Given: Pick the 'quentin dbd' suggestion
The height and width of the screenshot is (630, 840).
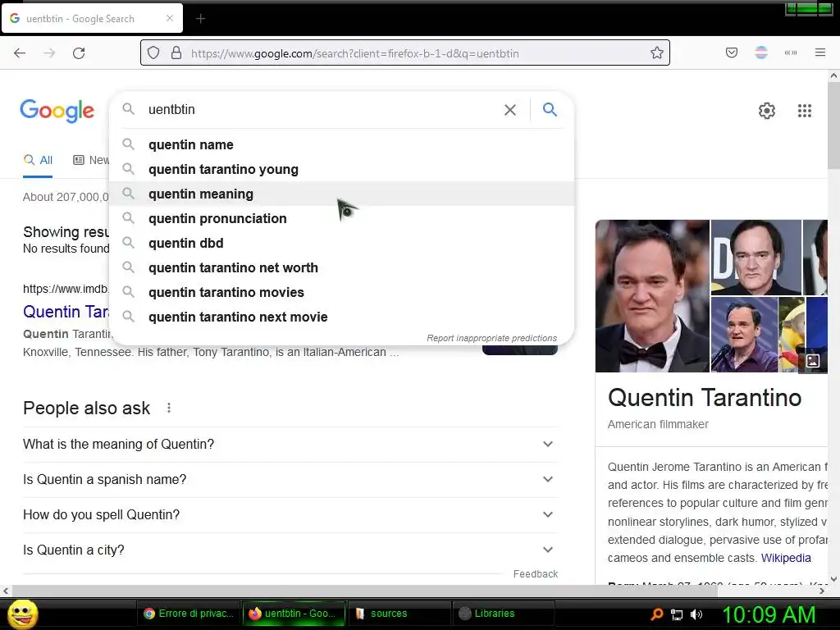Looking at the screenshot, I should pos(341,243).
